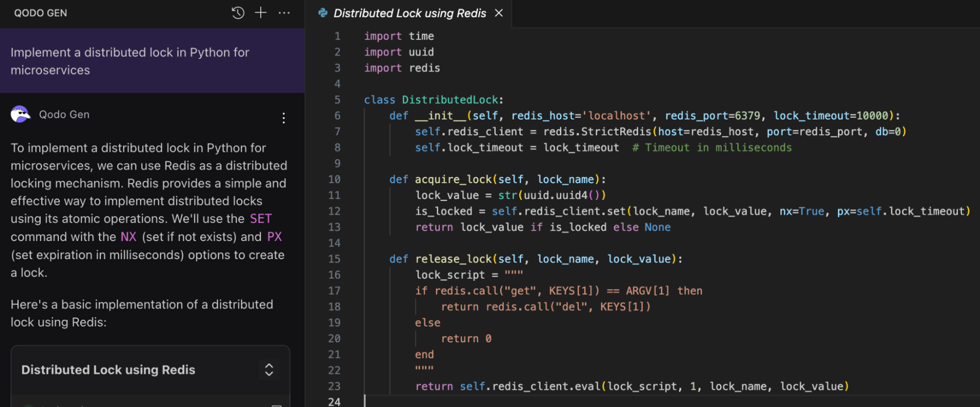
Task: Open the Qodo Gen response options menu
Action: (283, 118)
